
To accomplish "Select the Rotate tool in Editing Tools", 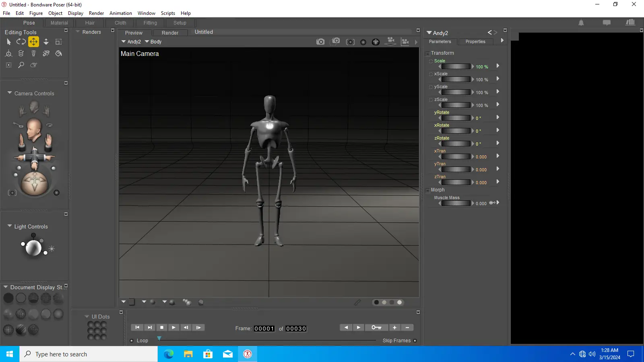I will coord(21,41).
